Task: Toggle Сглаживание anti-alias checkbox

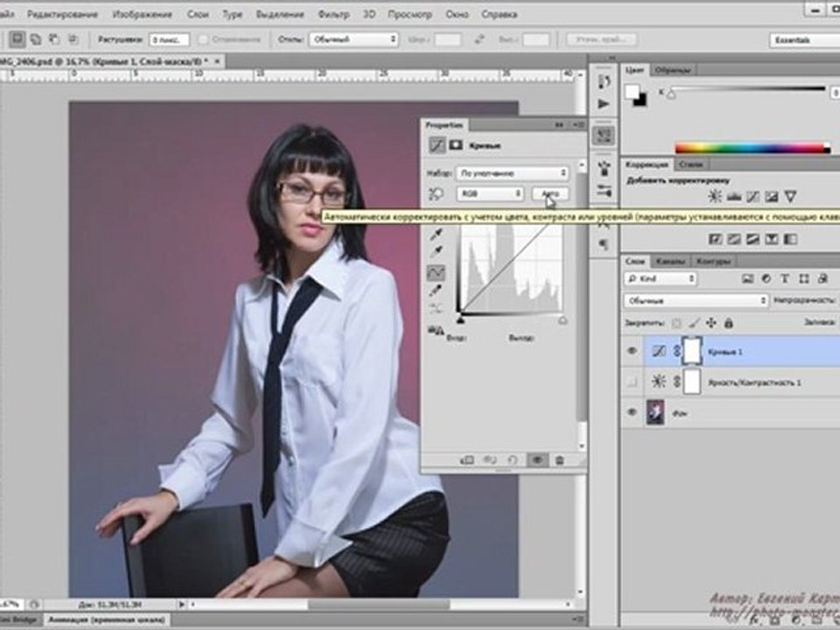Action: tap(203, 39)
